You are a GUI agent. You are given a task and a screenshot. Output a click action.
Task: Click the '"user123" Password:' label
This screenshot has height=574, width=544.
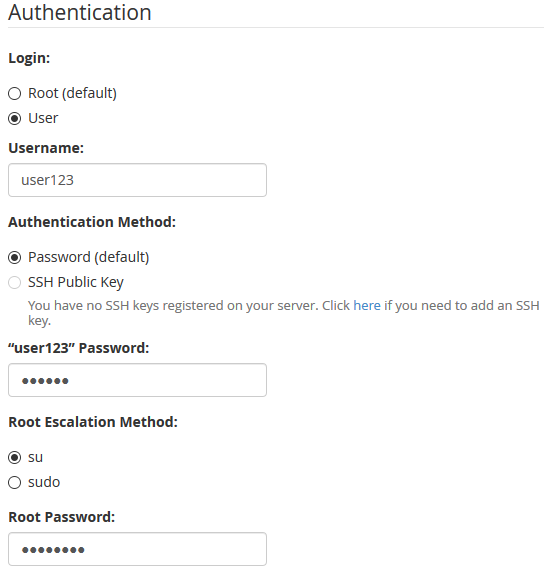click(79, 348)
